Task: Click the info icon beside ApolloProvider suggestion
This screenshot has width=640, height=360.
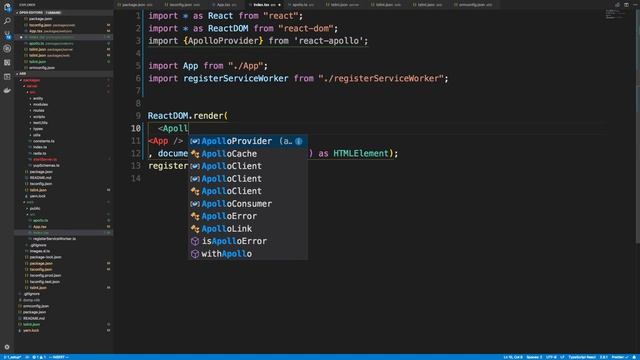Action: click(x=299, y=141)
